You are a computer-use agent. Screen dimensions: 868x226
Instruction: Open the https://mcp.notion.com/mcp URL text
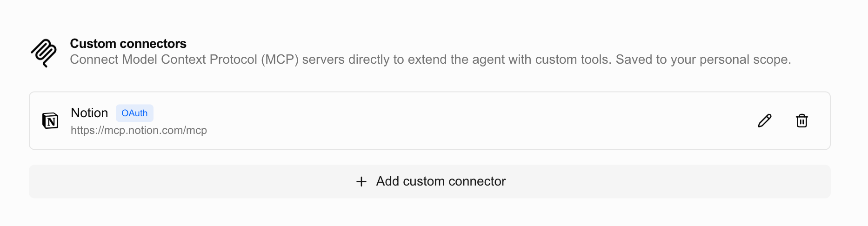139,130
